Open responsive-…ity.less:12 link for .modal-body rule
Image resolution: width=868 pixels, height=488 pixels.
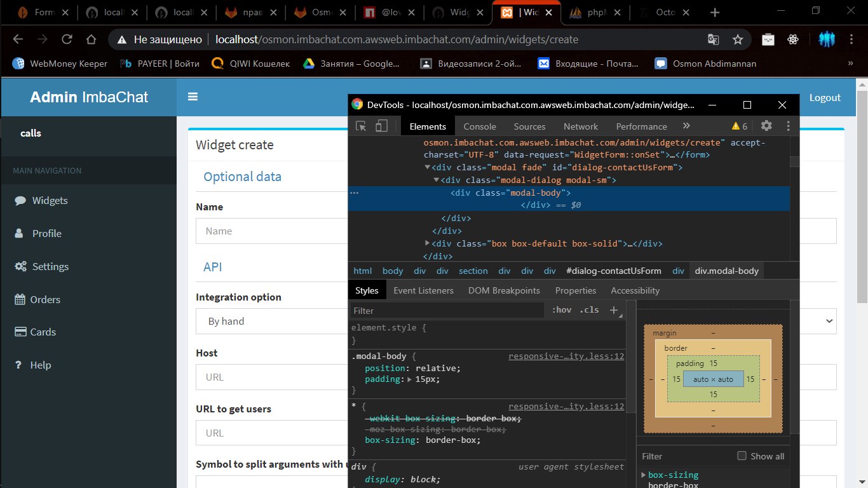click(566, 356)
